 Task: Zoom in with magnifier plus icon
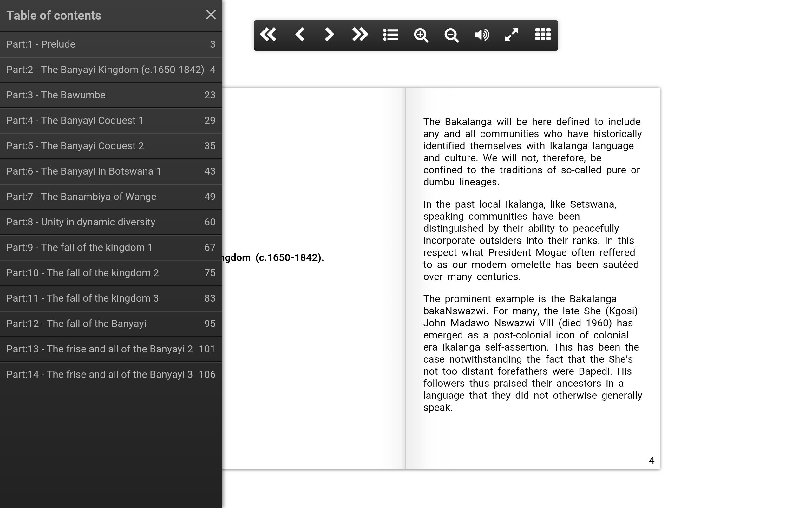pos(421,35)
